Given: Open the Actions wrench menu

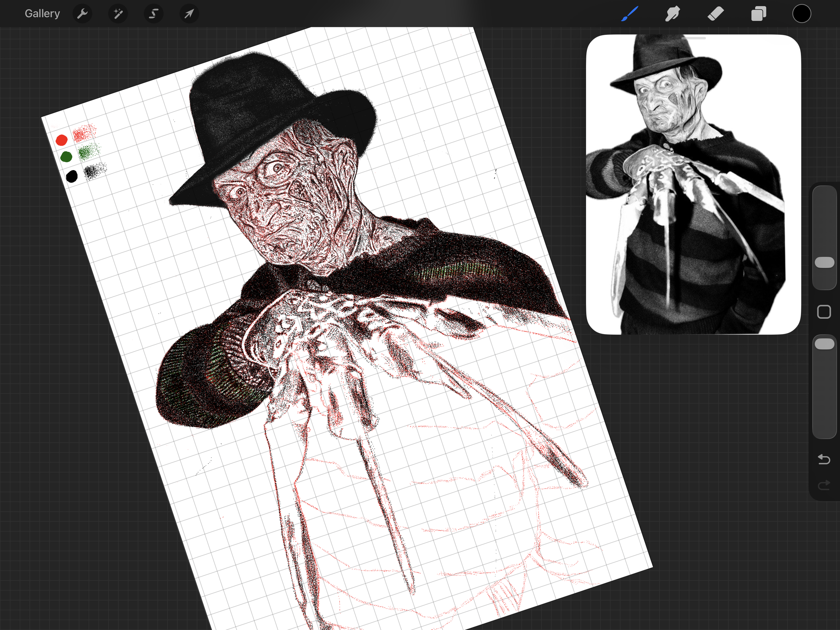Looking at the screenshot, I should click(x=82, y=14).
